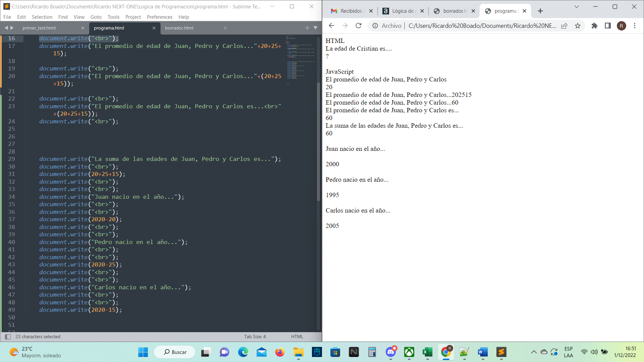
Task: Go to previous tab with left arrow
Action: point(6,28)
